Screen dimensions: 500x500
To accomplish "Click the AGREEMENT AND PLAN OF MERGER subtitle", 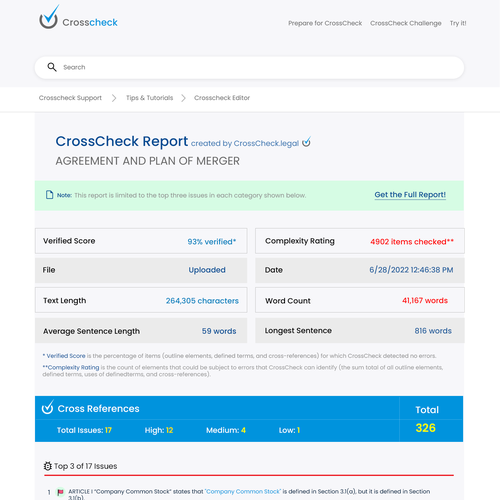I will [148, 161].
